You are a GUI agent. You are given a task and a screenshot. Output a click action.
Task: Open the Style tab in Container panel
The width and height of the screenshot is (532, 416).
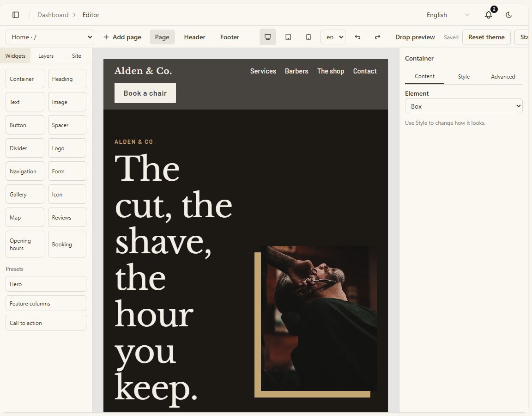pos(464,76)
